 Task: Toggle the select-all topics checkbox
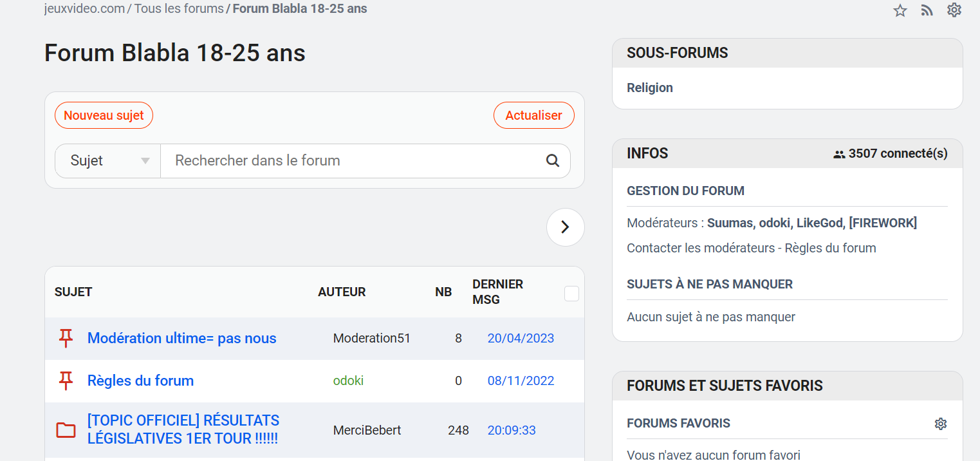pos(571,294)
